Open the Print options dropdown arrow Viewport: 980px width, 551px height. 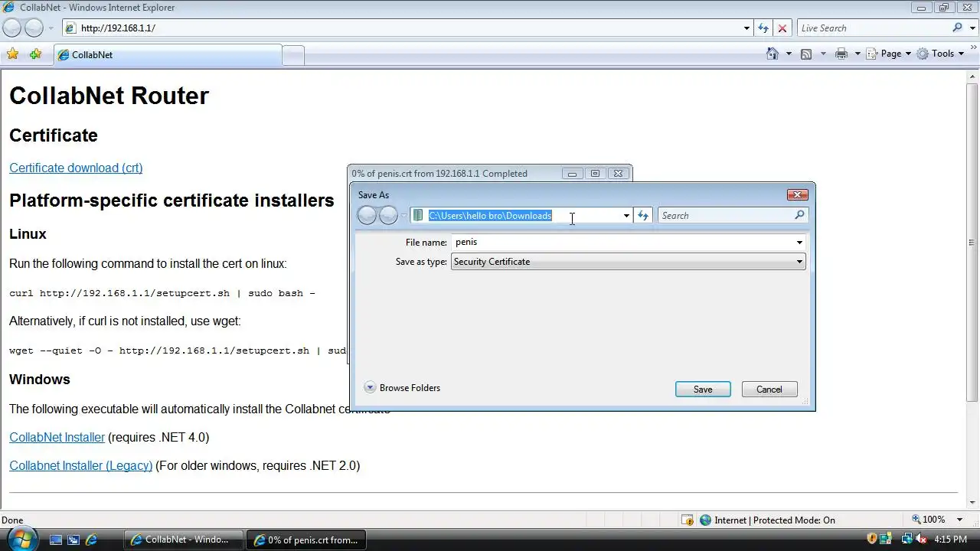coord(857,54)
